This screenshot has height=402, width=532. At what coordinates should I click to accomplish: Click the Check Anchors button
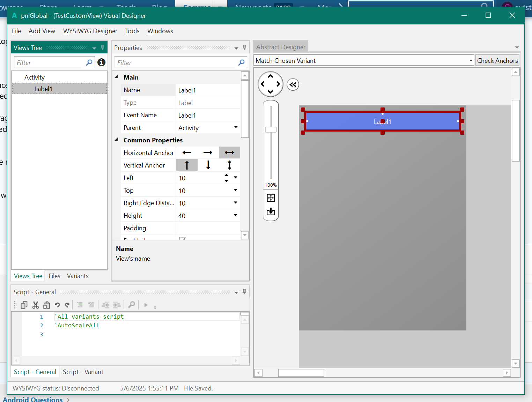(x=497, y=60)
